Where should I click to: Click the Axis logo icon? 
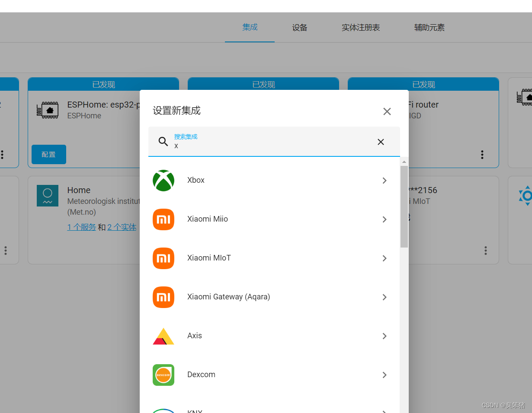(x=163, y=336)
